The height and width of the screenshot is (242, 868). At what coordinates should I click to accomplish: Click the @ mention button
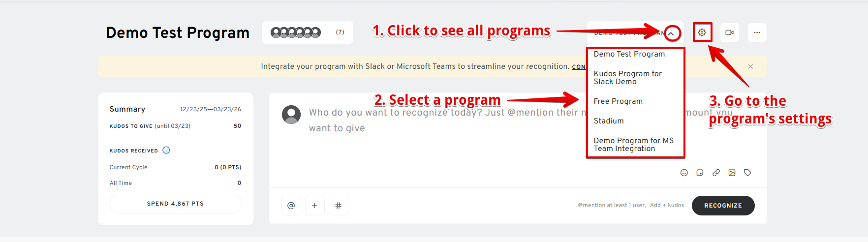tap(291, 206)
